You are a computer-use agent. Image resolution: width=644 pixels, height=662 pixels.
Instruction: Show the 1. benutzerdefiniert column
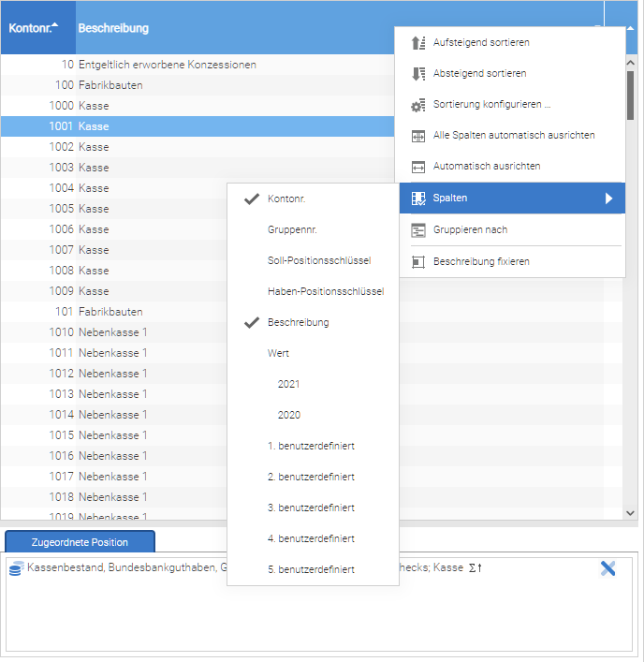(x=311, y=446)
